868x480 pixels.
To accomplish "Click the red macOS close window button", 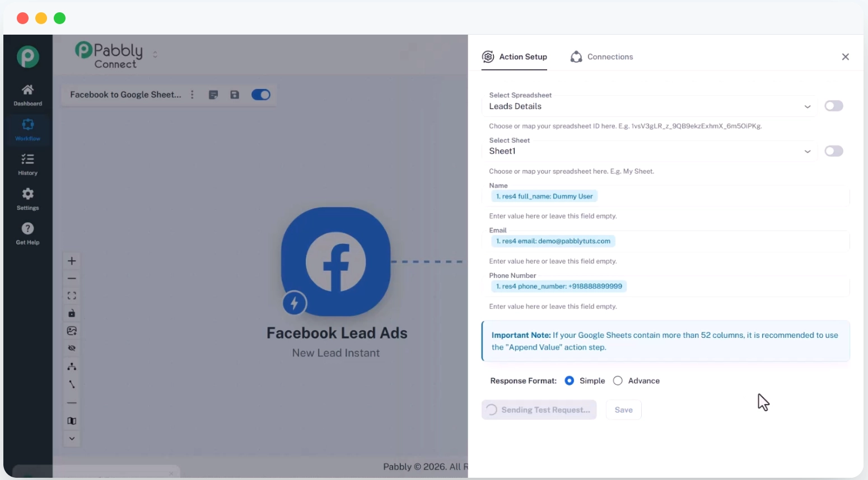I will [x=23, y=18].
